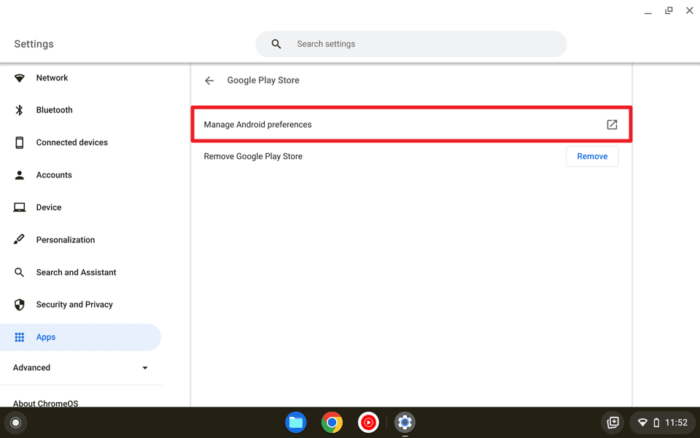Open Manage Android preferences external link icon

612,125
